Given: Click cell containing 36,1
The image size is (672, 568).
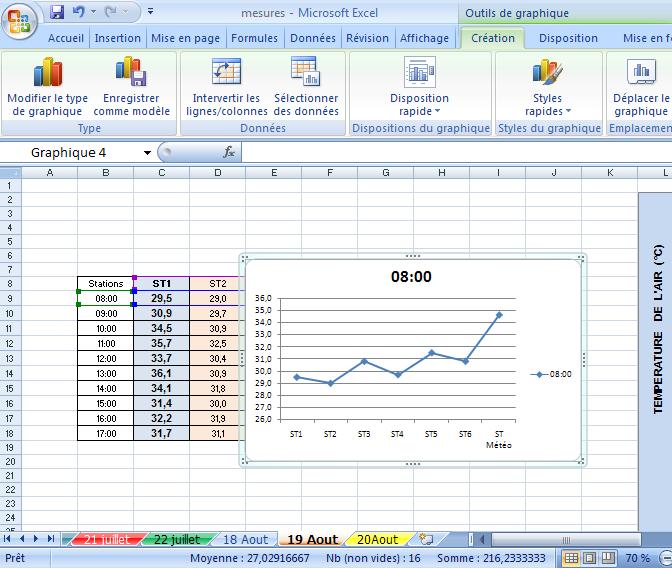Looking at the screenshot, I should pyautogui.click(x=162, y=373).
